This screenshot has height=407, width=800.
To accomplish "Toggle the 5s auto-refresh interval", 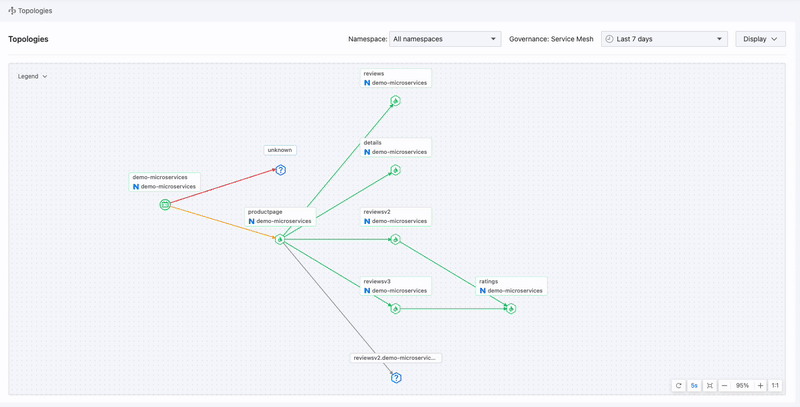I will (x=694, y=386).
